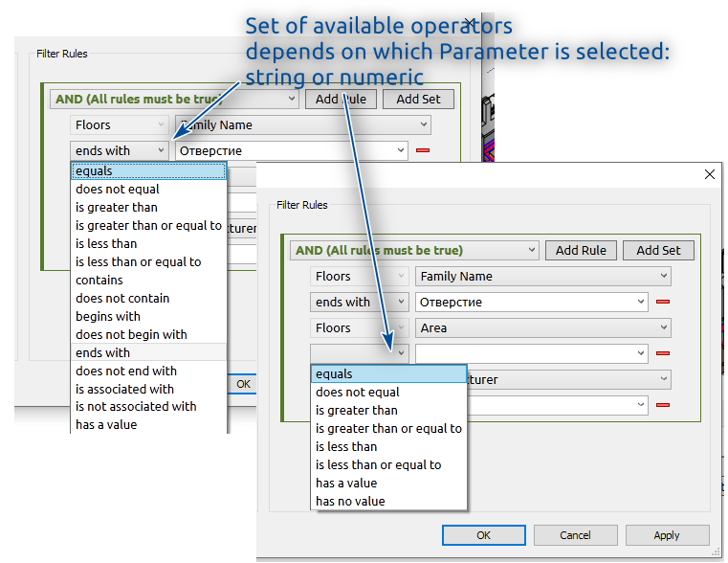Image resolution: width=728 pixels, height=563 pixels.
Task: Click Add Set in the back dialog
Action: [418, 99]
